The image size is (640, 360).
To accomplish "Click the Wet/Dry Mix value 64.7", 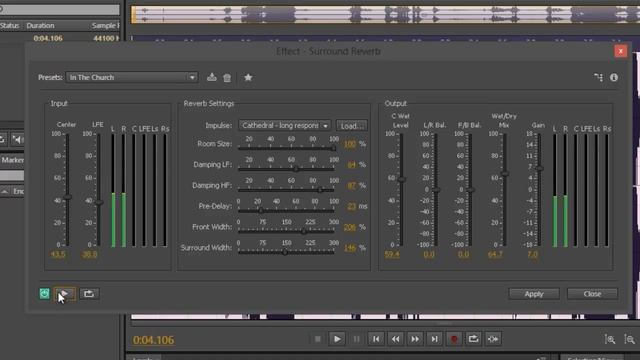I will pyautogui.click(x=495, y=254).
